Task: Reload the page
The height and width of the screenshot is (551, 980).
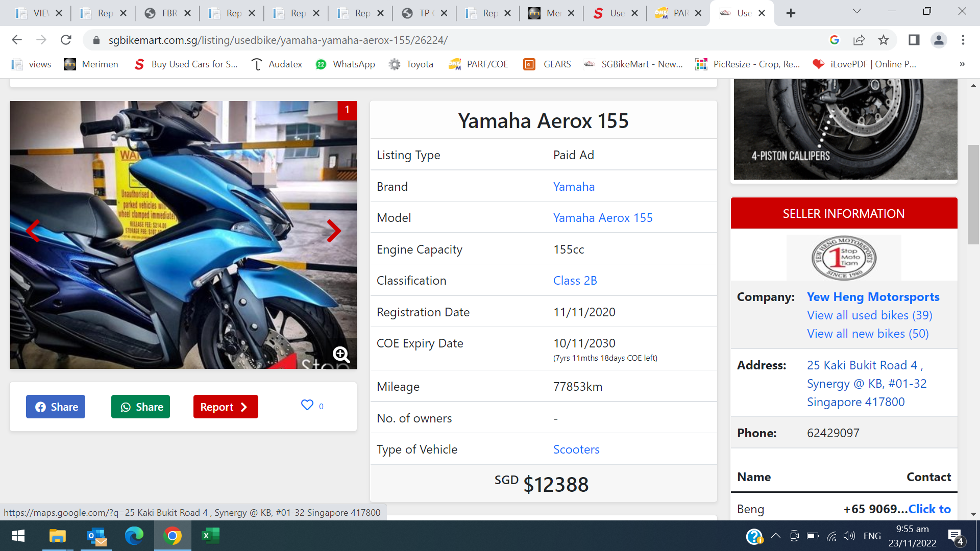Action: 66,40
